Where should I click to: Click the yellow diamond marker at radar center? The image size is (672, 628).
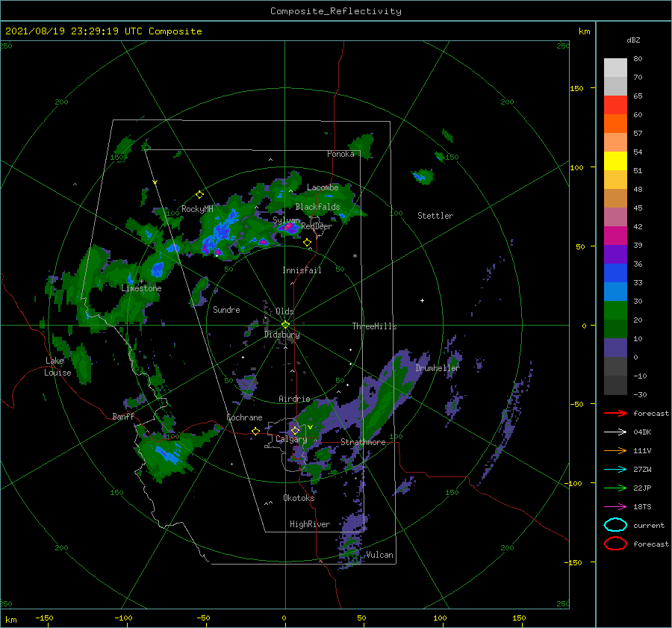(x=285, y=325)
